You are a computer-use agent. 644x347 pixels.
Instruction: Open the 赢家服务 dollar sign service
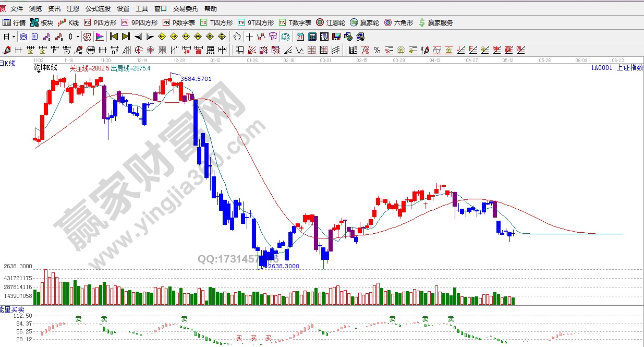436,22
